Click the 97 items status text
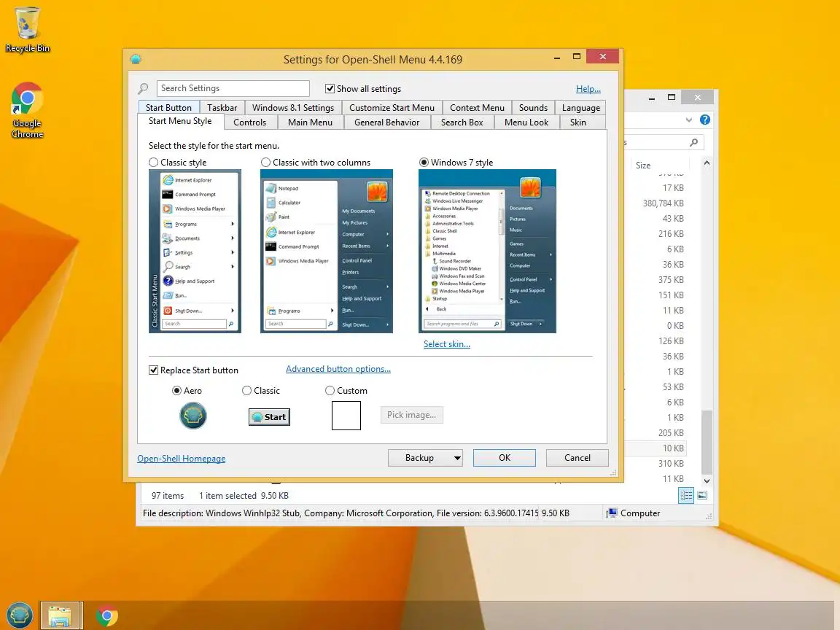840x630 pixels. click(x=168, y=496)
